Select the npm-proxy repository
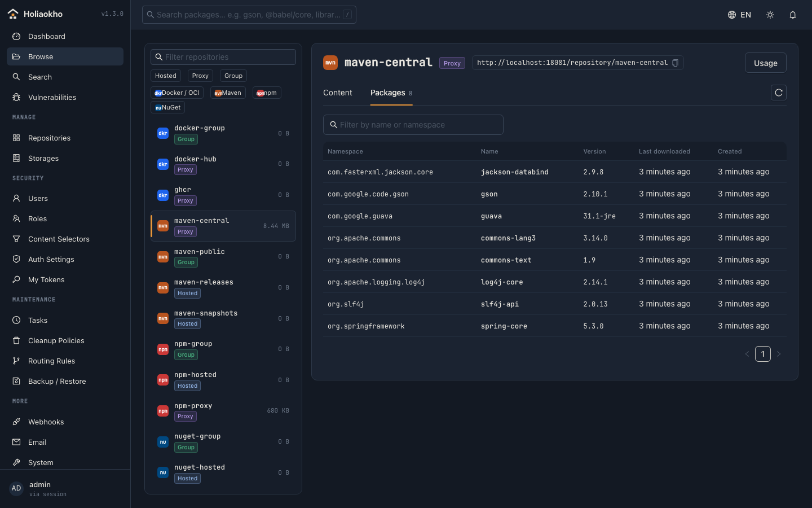 point(223,411)
